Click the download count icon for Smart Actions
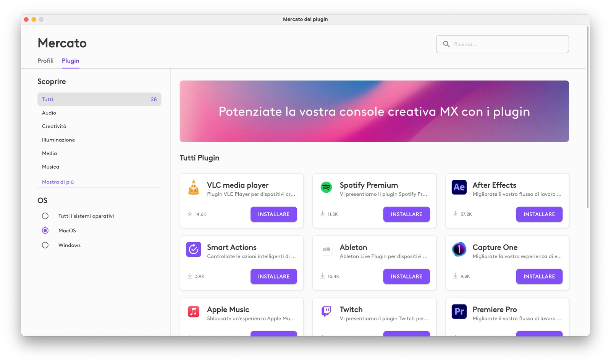 click(x=190, y=276)
